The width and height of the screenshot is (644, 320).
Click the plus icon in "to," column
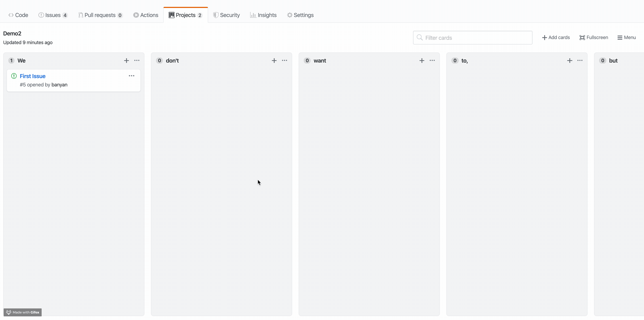click(569, 61)
